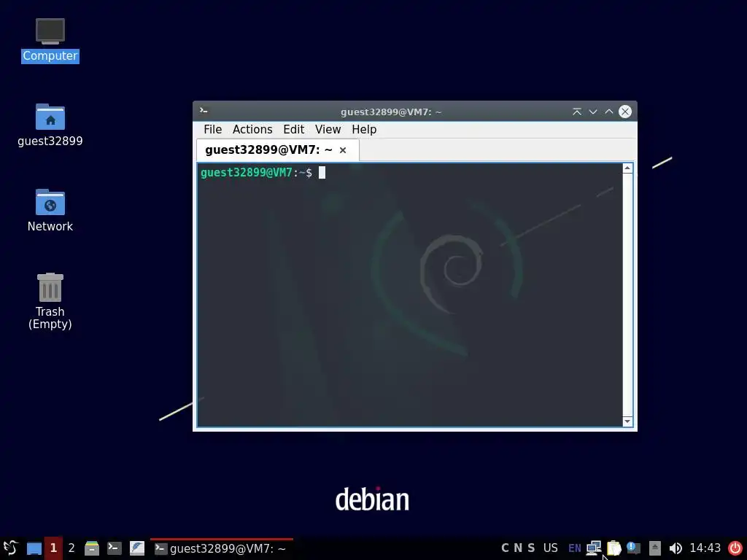
Task: Click the show desktop icon in the panel
Action: click(34, 548)
